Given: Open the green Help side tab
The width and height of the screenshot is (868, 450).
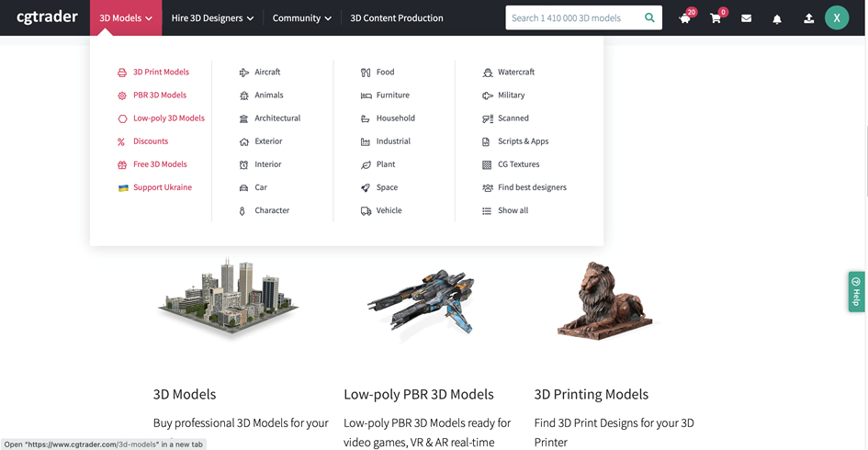Looking at the screenshot, I should pyautogui.click(x=856, y=292).
